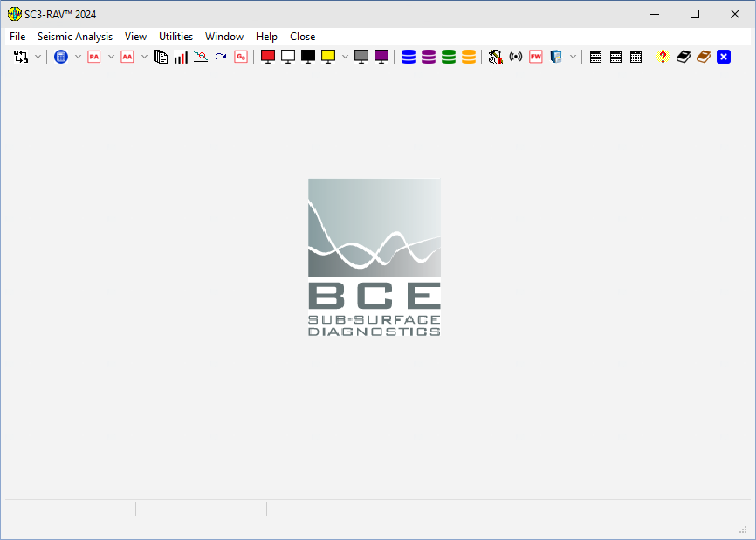Image resolution: width=756 pixels, height=540 pixels.
Task: Select the black monitor icon
Action: coord(308,57)
